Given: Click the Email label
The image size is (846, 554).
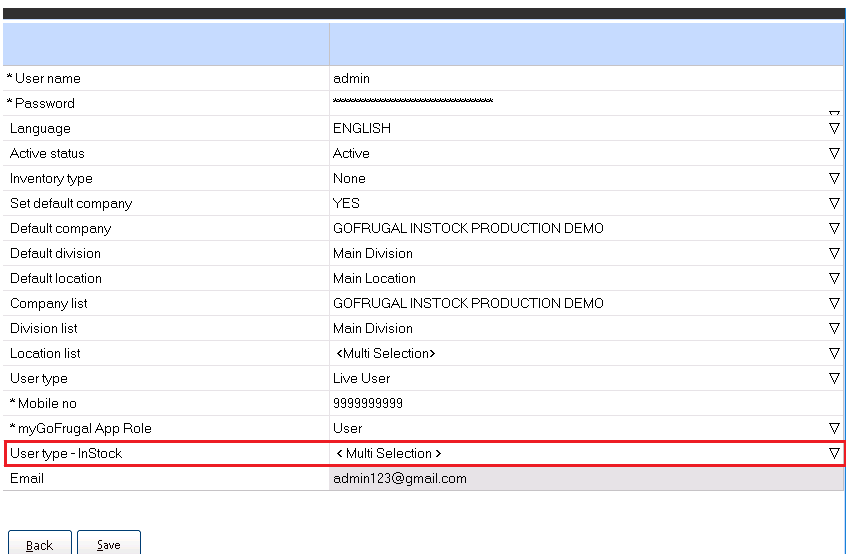Looking at the screenshot, I should 27,478.
